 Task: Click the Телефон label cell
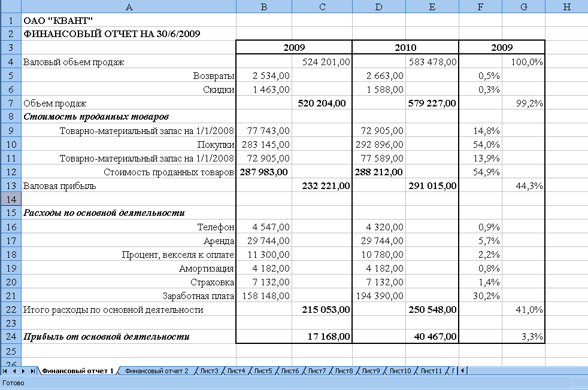pos(129,227)
